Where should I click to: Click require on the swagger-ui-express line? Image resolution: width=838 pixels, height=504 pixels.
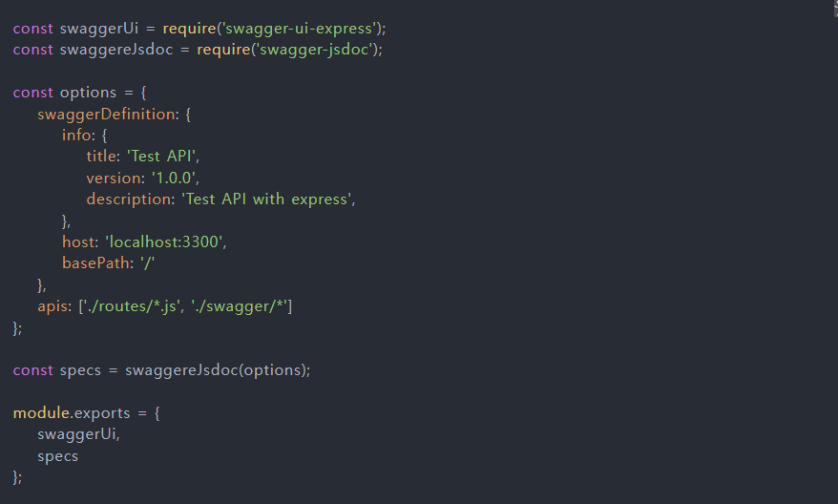189,29
